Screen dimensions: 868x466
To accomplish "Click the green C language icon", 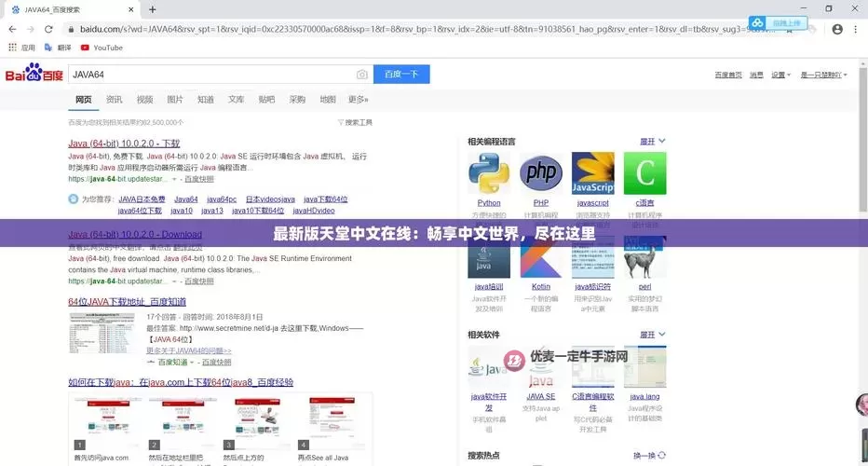I will click(644, 172).
